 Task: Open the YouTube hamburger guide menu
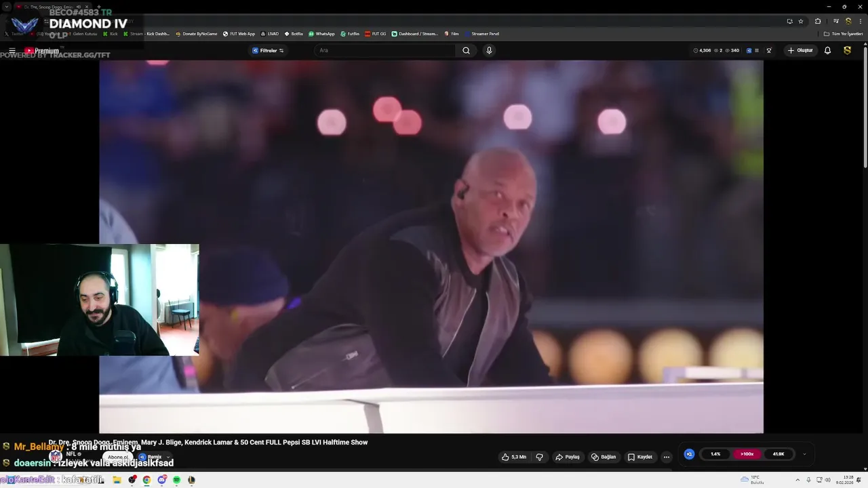coord(12,51)
